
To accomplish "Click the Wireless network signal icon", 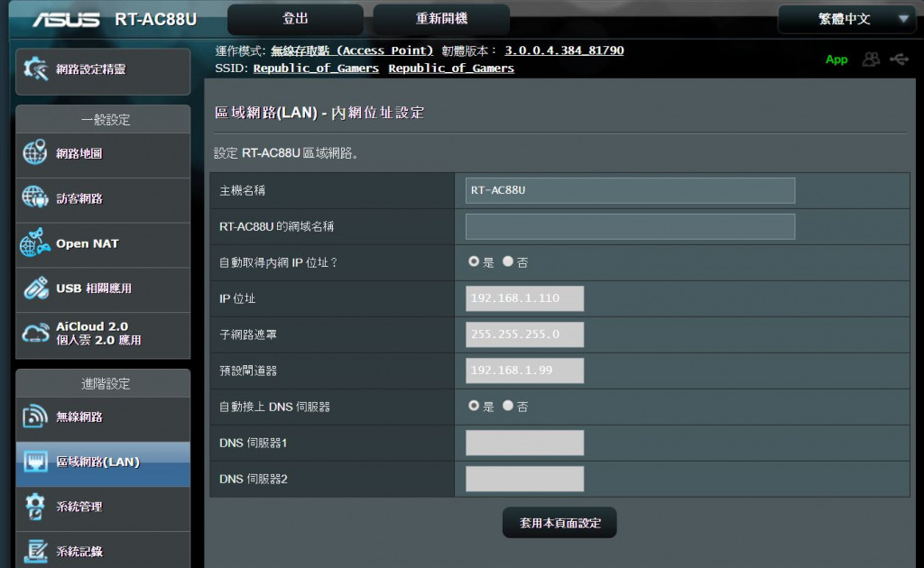I will pyautogui.click(x=35, y=417).
